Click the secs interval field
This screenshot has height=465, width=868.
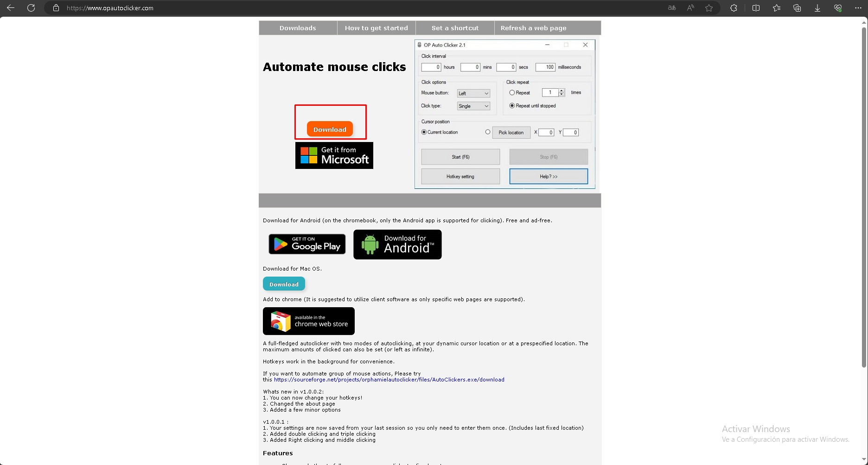(x=506, y=67)
